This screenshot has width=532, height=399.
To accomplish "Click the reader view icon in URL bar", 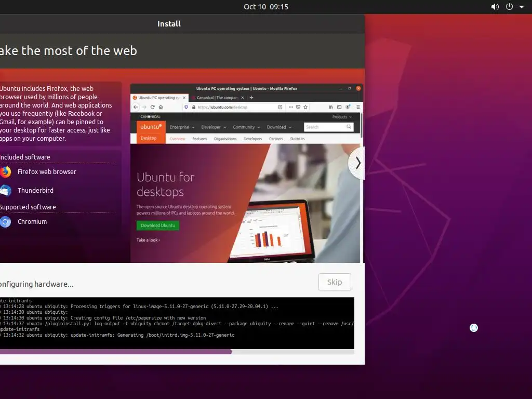I will click(x=280, y=107).
